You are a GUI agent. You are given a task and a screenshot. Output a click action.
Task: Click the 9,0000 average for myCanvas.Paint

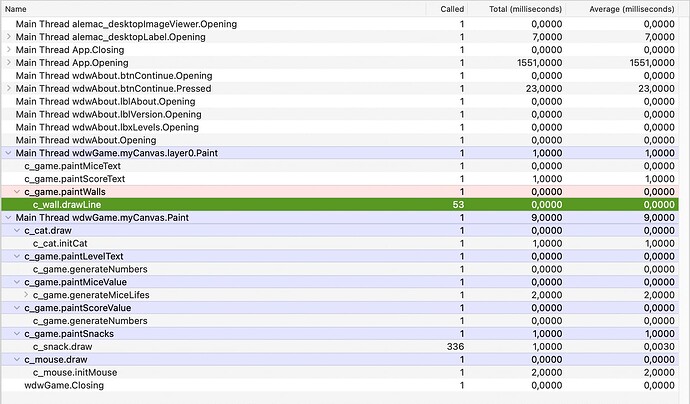pyautogui.click(x=659, y=217)
